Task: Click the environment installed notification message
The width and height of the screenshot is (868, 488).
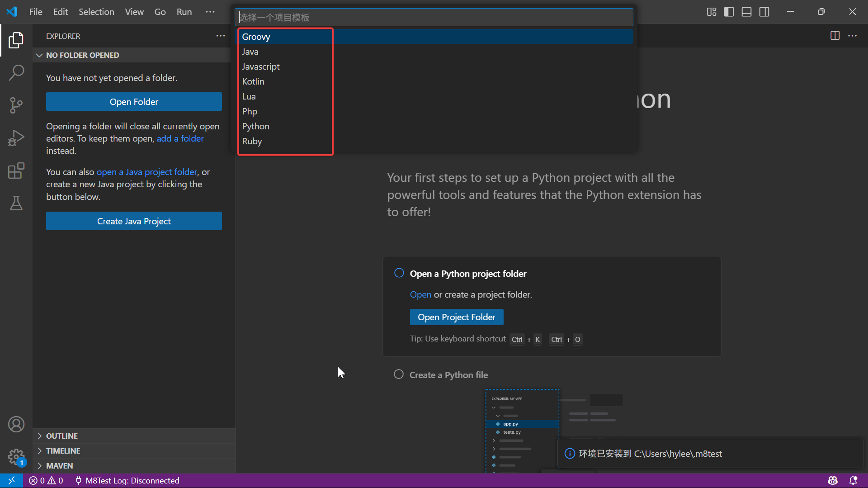Action: click(x=650, y=454)
